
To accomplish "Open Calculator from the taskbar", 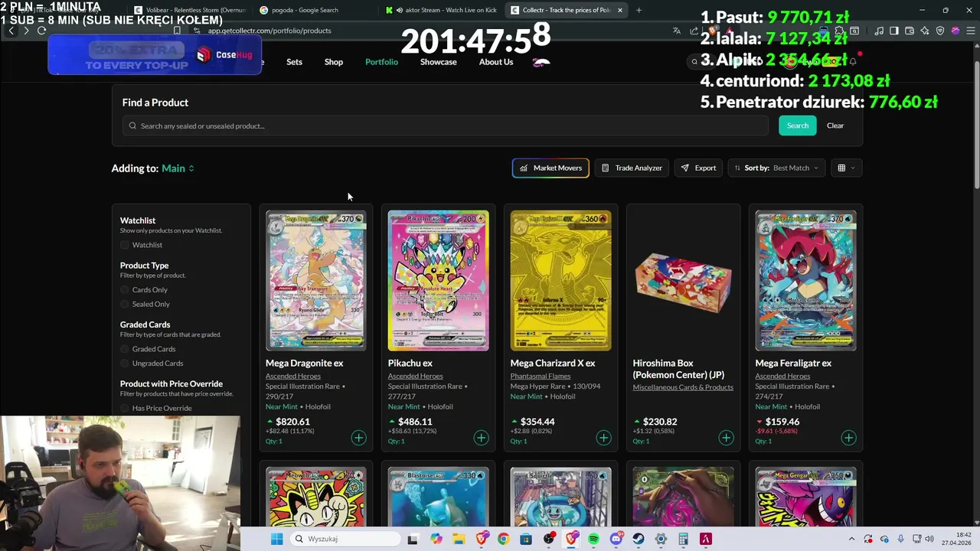I will [683, 539].
